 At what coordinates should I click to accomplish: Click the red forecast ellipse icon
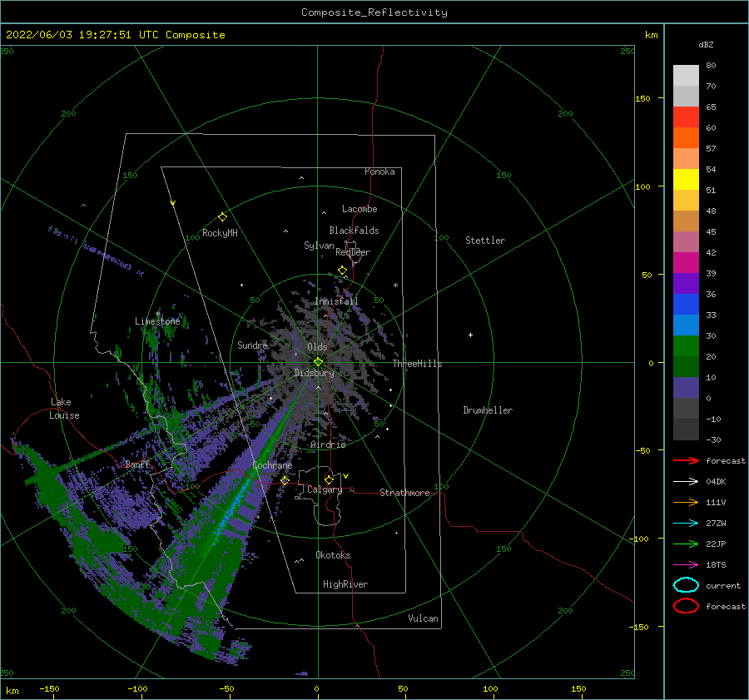pyautogui.click(x=686, y=606)
